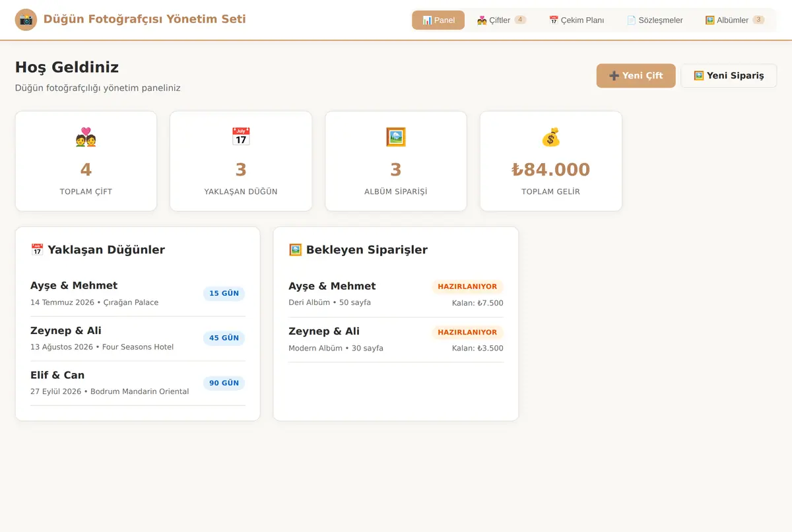This screenshot has height=532, width=792.
Task: Click the picture frame icon on Albüm Siparişi card
Action: pyautogui.click(x=396, y=137)
